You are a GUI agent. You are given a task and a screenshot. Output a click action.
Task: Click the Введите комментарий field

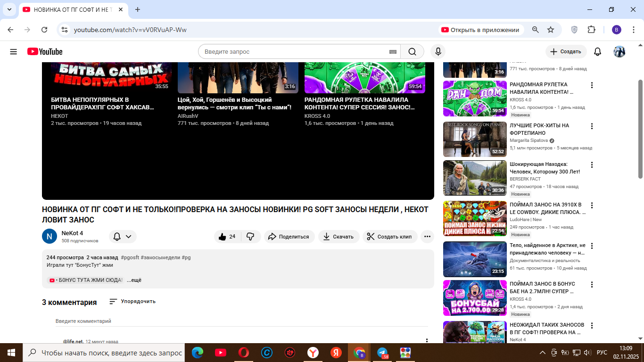point(242,321)
